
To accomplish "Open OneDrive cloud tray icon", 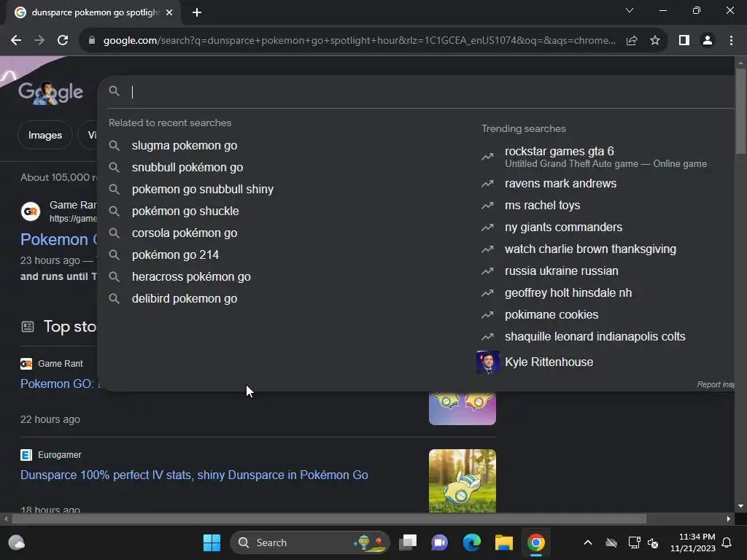I will (611, 542).
